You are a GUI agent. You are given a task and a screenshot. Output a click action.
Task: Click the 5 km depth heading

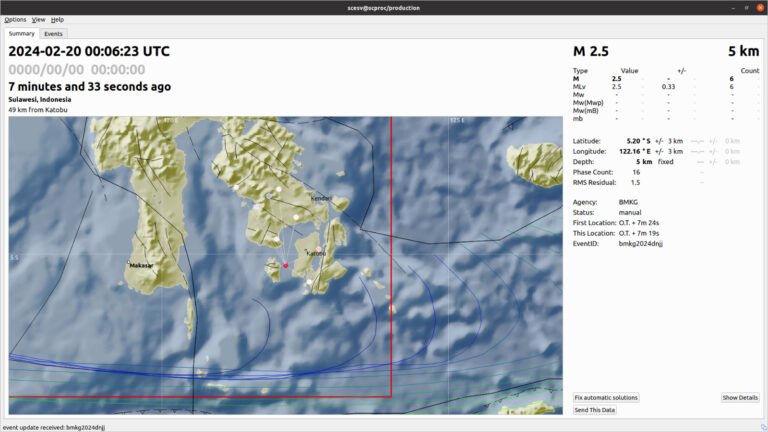(x=744, y=51)
